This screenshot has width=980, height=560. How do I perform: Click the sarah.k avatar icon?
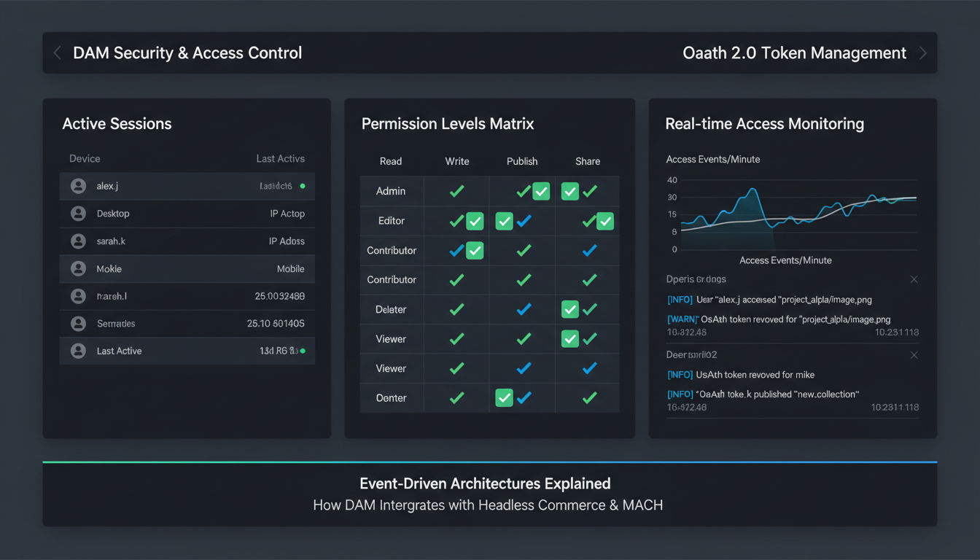(78, 241)
